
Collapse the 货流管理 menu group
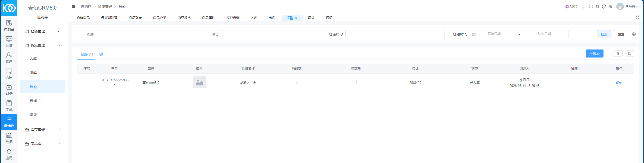[x=42, y=45]
